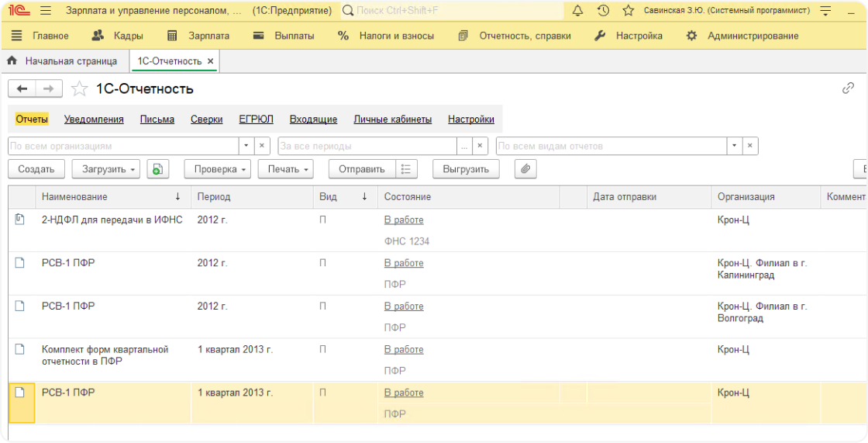Screen dimensions: 868x443
Task: Click the Выгрузить button
Action: coord(466,169)
